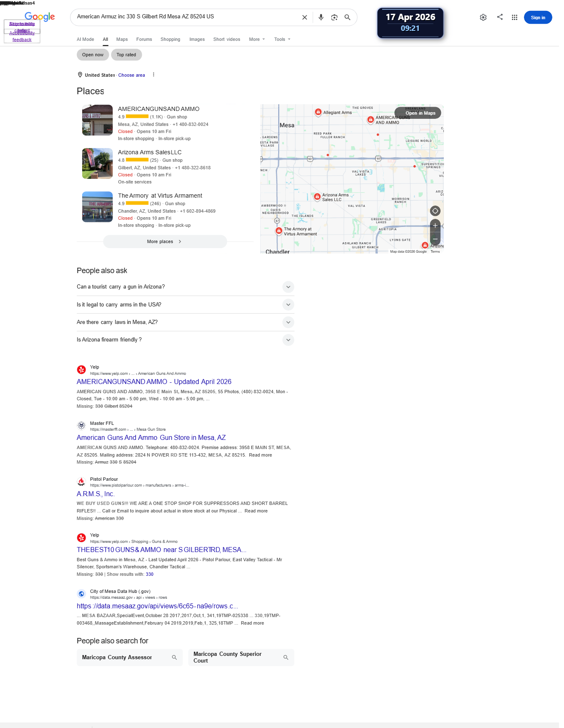Click the Accessibility feedback link
This screenshot has width=564, height=728.
click(x=22, y=36)
